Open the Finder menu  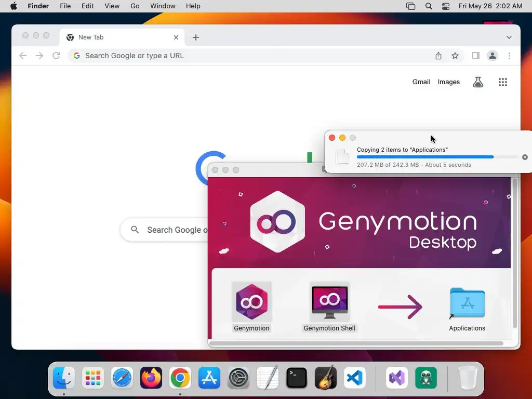pos(38,6)
